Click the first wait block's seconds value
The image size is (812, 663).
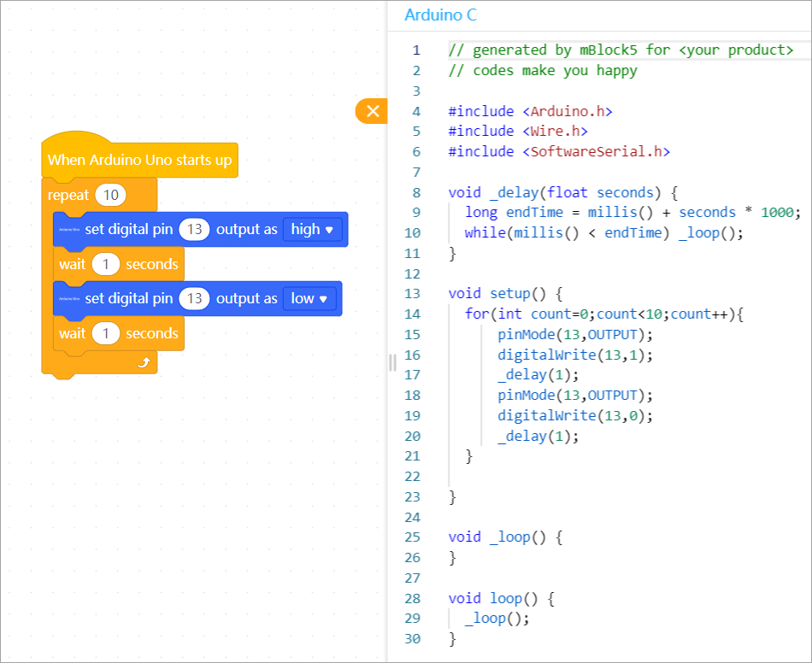[x=106, y=265]
